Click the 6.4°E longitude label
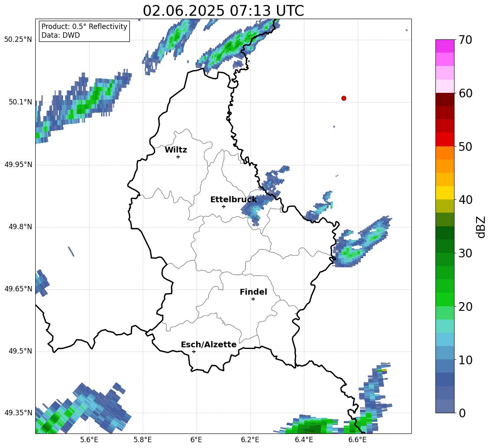This screenshot has width=491, height=448. click(x=304, y=440)
